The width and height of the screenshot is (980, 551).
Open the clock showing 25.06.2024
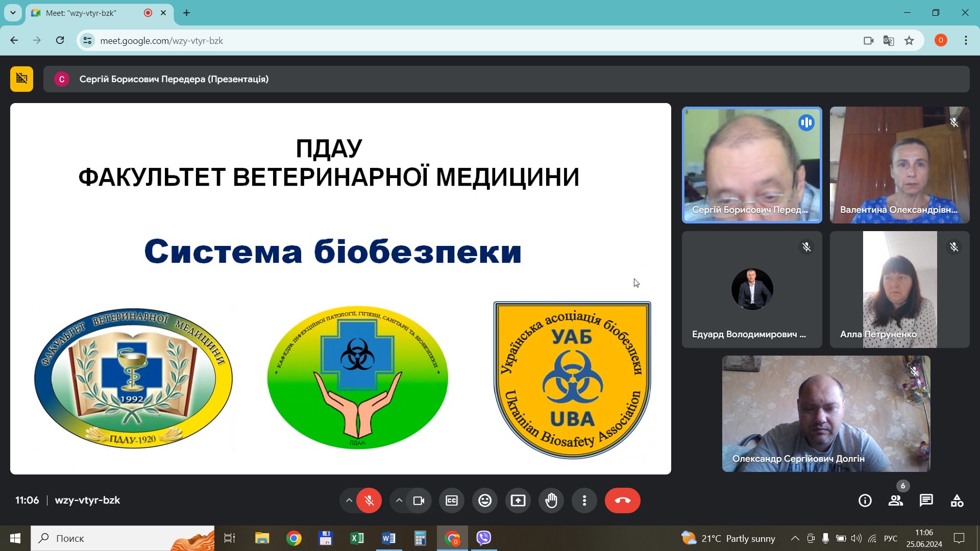click(x=924, y=538)
